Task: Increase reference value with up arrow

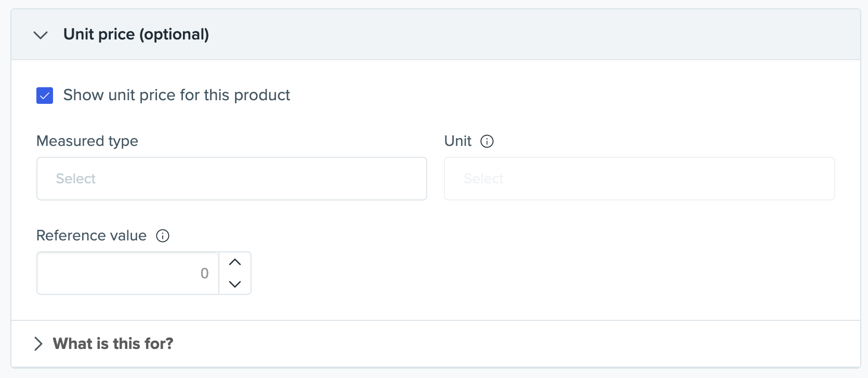Action: (x=235, y=263)
